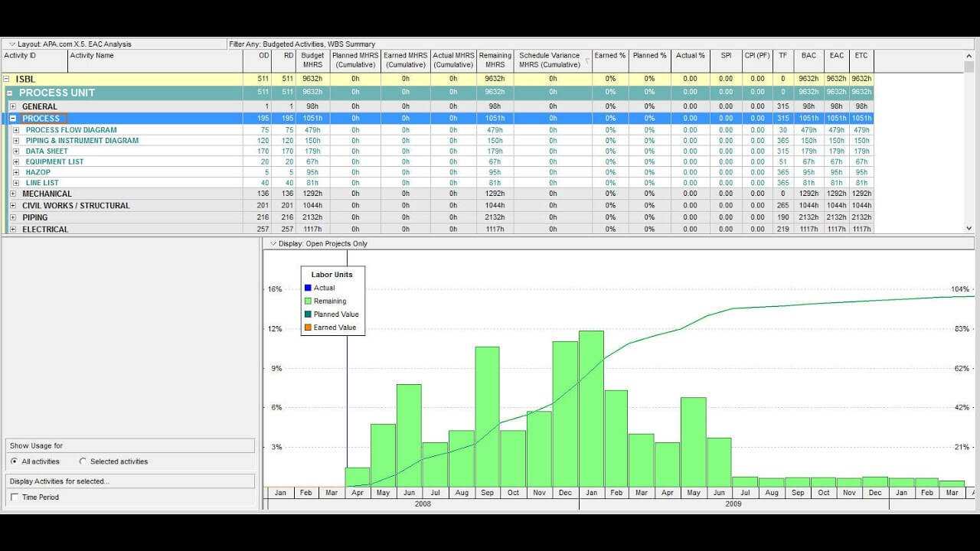Sort by Activity Name column header

pos(155,61)
